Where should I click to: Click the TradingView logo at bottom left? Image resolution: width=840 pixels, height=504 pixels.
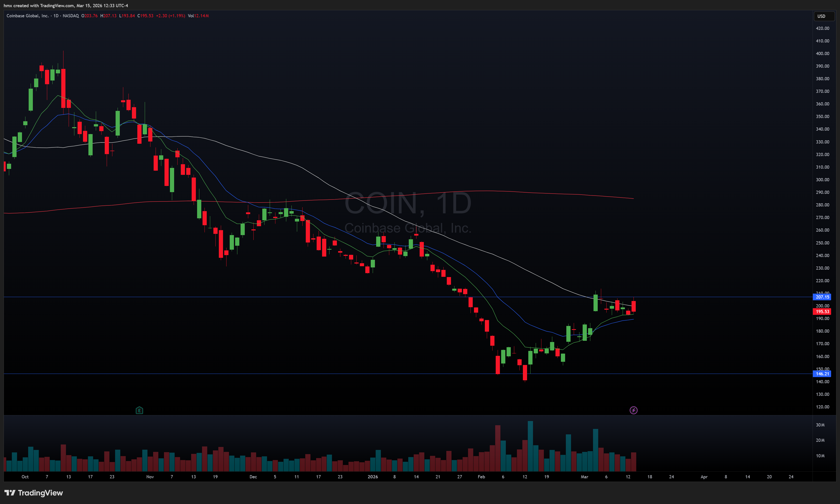(33, 493)
